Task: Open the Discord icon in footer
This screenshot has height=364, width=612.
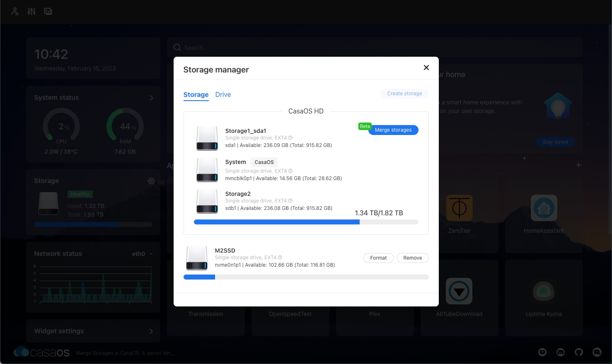Action: point(561,352)
